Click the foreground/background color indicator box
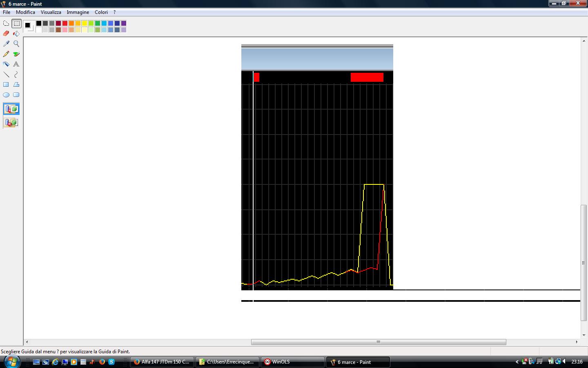 29,26
